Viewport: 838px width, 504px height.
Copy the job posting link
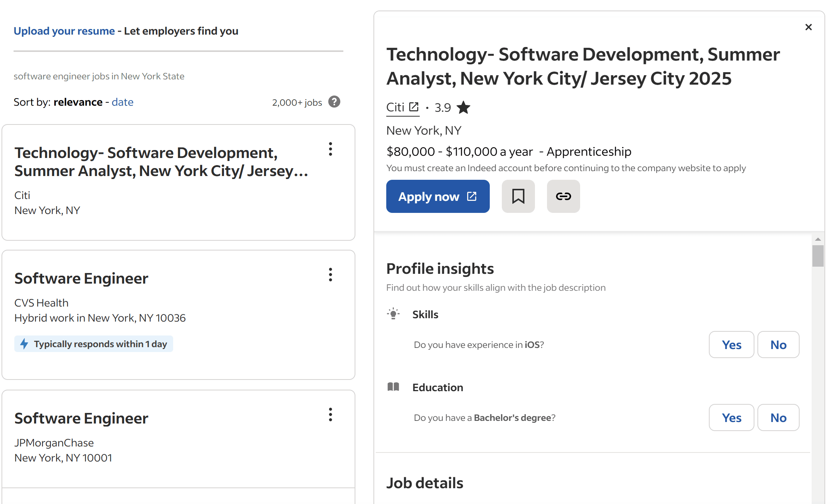[x=563, y=196]
